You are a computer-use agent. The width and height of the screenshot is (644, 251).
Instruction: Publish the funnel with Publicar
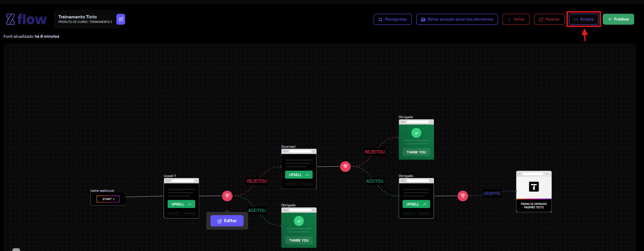point(618,19)
